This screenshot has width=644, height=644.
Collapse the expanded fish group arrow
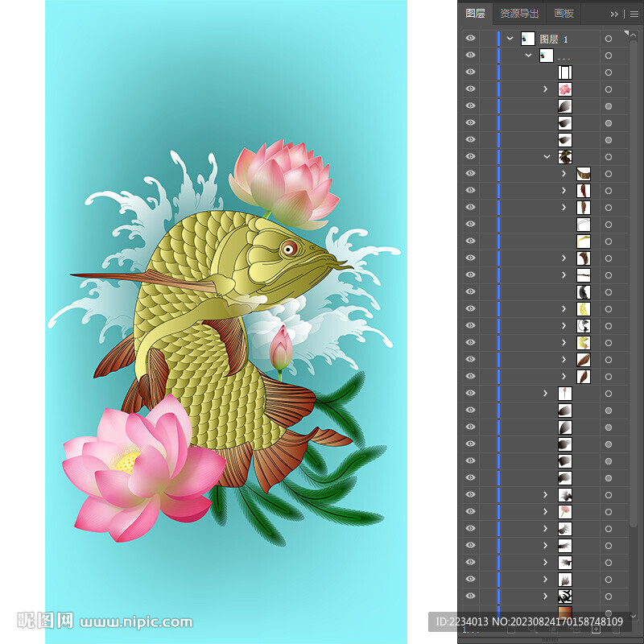click(x=547, y=157)
